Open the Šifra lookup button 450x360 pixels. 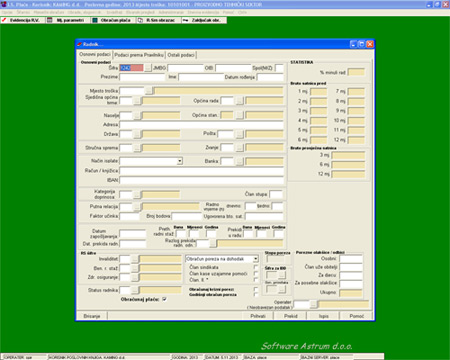tap(148, 68)
